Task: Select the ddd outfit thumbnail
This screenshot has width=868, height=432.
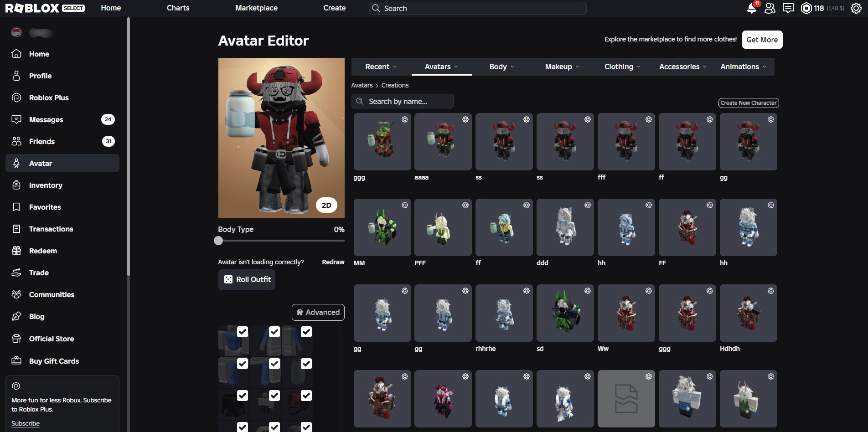Action: [565, 227]
